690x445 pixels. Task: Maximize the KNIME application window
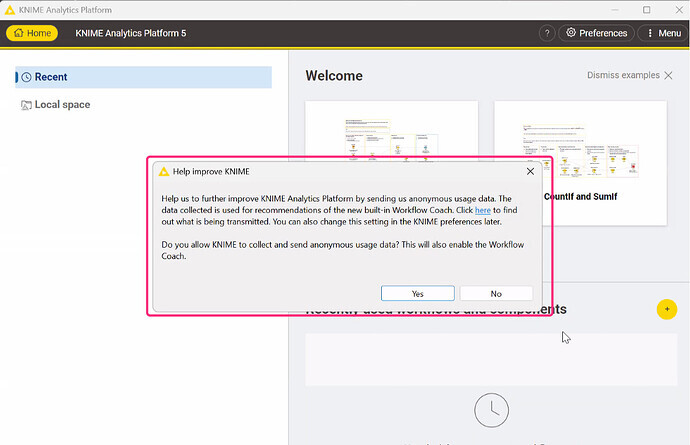point(646,9)
